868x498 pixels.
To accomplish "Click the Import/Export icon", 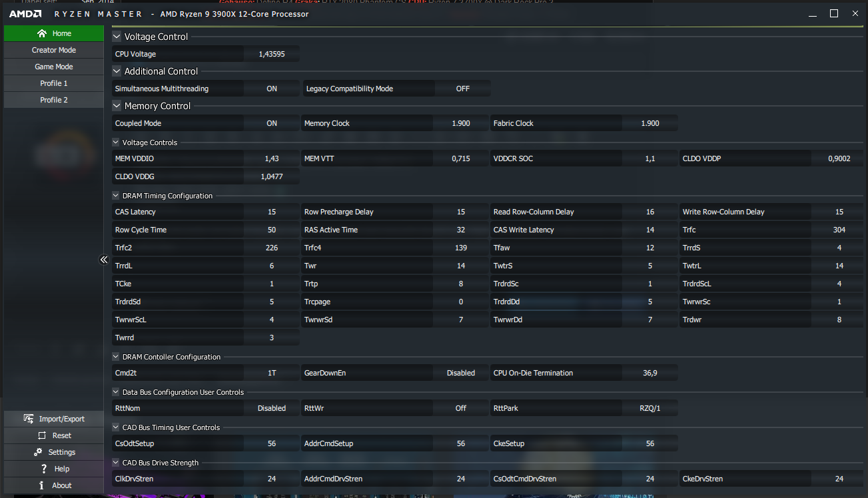I will pyautogui.click(x=29, y=419).
